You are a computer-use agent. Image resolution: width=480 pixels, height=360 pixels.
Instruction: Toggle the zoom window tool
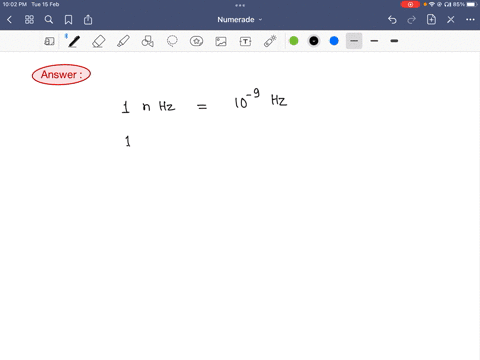click(x=49, y=41)
